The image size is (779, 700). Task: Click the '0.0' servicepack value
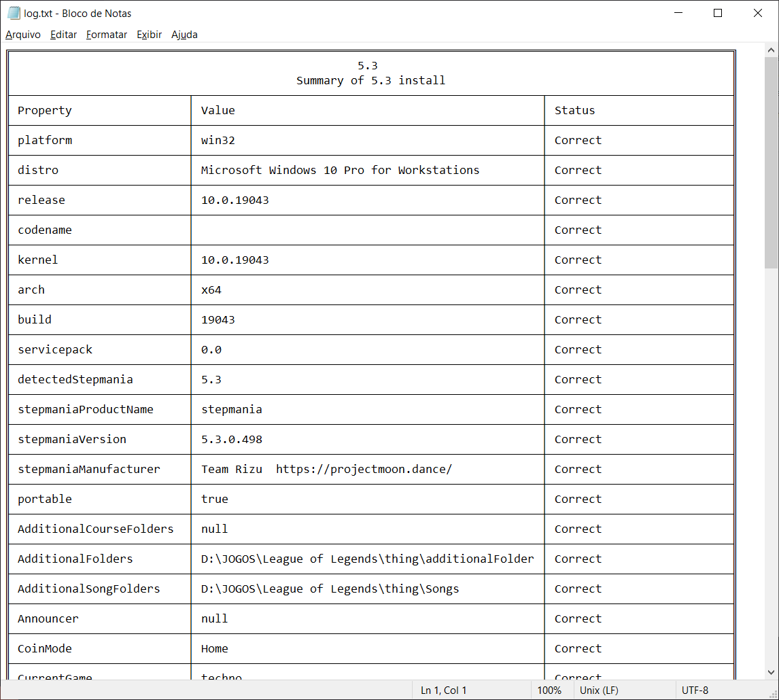(211, 349)
